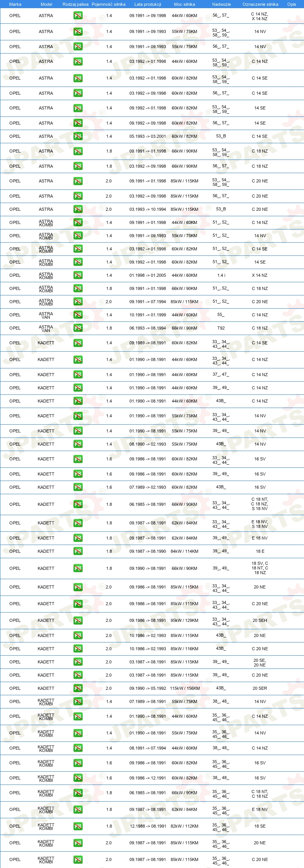Click the Lata produkcji column header
This screenshot has height=868, width=304.
coord(148,4)
